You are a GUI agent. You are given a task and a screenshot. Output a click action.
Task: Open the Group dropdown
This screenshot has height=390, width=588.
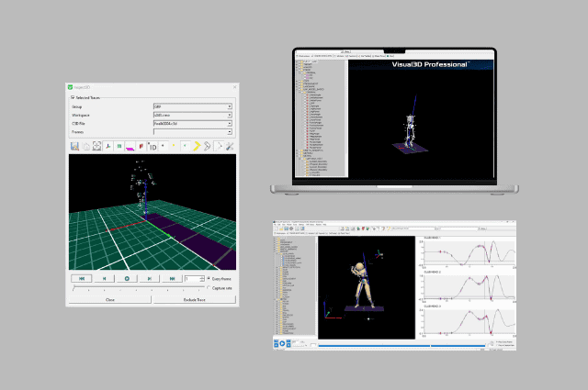point(229,106)
